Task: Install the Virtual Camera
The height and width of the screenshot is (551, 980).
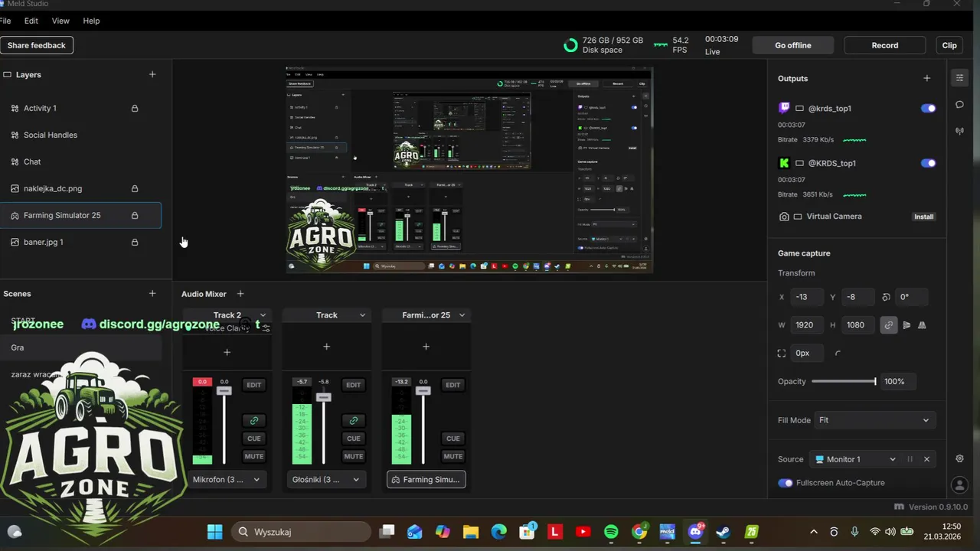Action: [924, 217]
